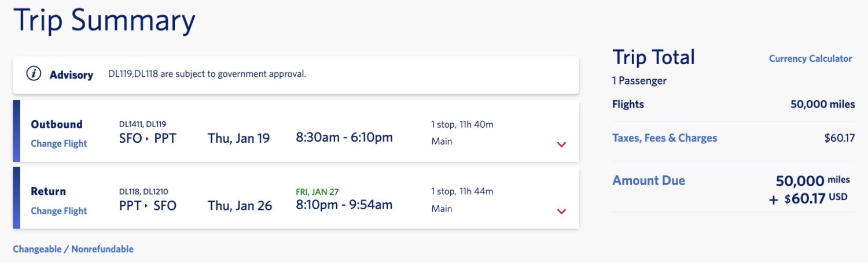
Task: Click the Amount Due label
Action: click(649, 180)
